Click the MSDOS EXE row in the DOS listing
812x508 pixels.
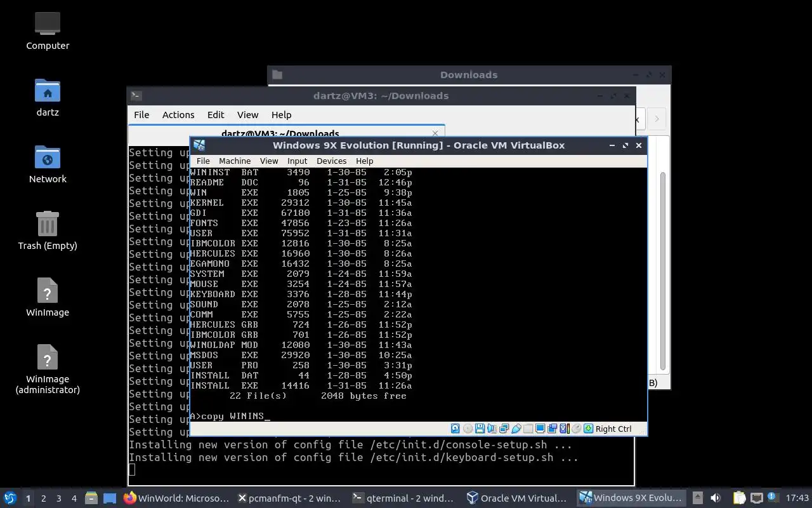[x=301, y=355]
